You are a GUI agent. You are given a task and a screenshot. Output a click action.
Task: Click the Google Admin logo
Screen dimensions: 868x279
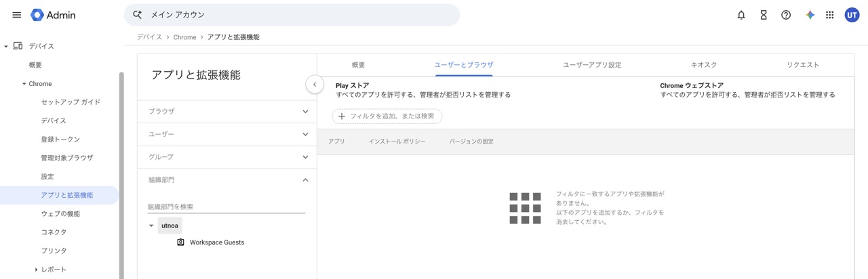tap(53, 15)
